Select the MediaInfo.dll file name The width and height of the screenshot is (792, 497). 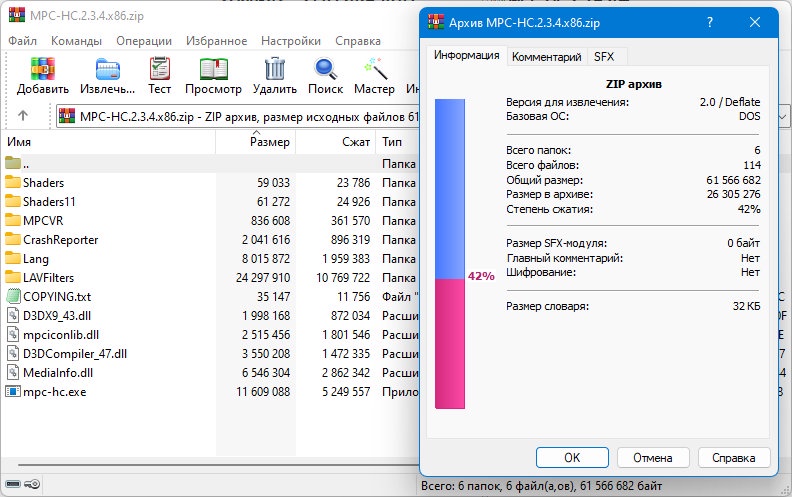58,373
